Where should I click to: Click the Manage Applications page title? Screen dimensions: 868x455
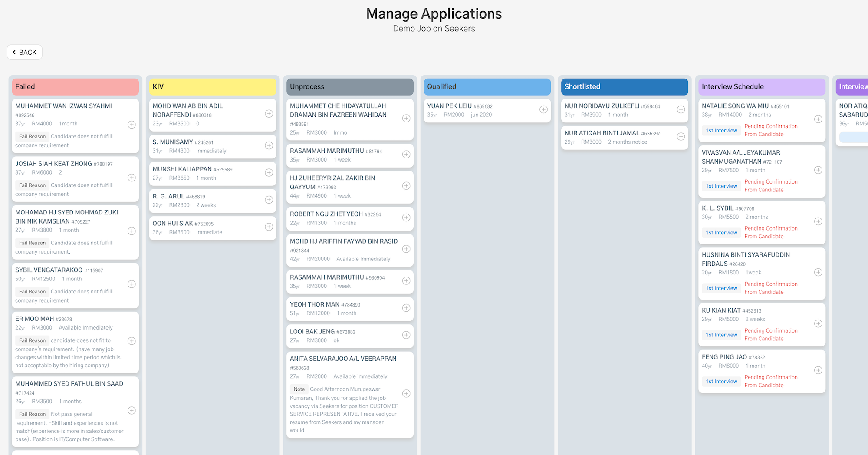(x=434, y=13)
